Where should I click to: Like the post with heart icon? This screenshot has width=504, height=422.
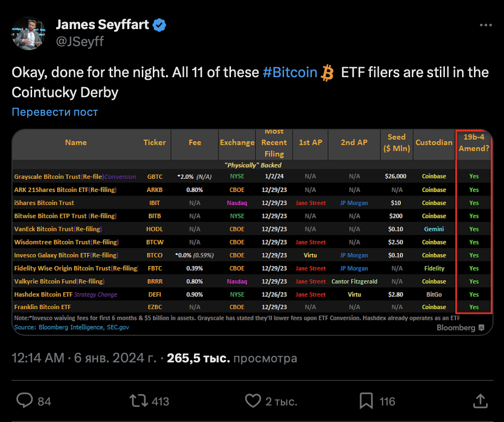253,400
